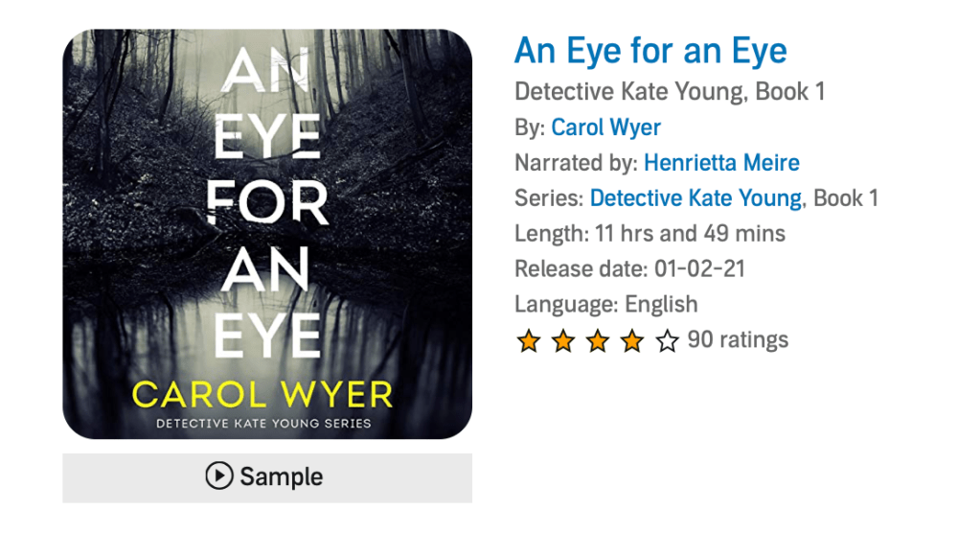Click the Detective Kate Young Series text on the cover
The width and height of the screenshot is (980, 533).
pyautogui.click(x=264, y=423)
